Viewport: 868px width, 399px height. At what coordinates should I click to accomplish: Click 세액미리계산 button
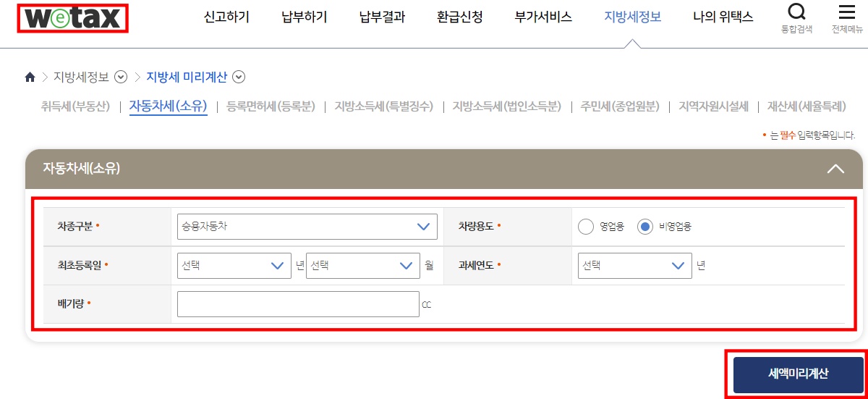point(799,374)
